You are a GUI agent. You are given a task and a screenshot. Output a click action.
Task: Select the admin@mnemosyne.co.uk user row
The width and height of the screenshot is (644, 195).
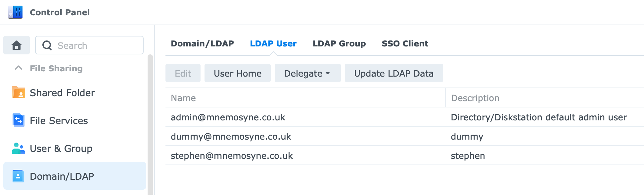click(405, 117)
